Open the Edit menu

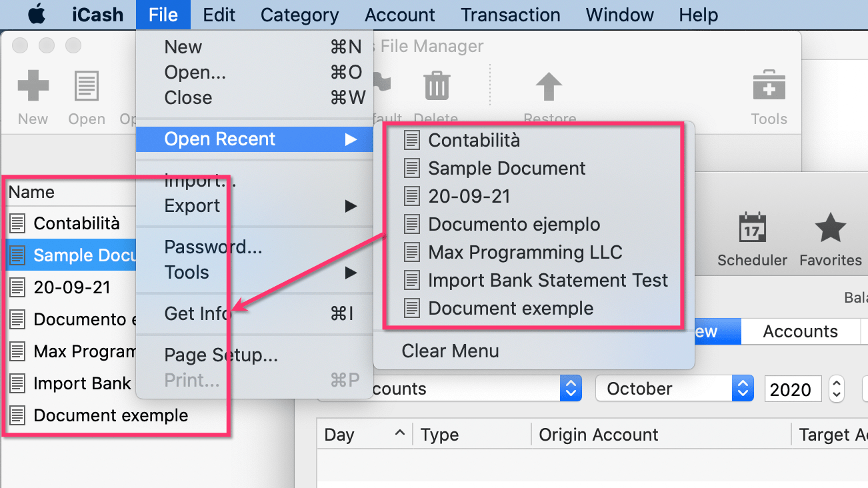(x=219, y=15)
